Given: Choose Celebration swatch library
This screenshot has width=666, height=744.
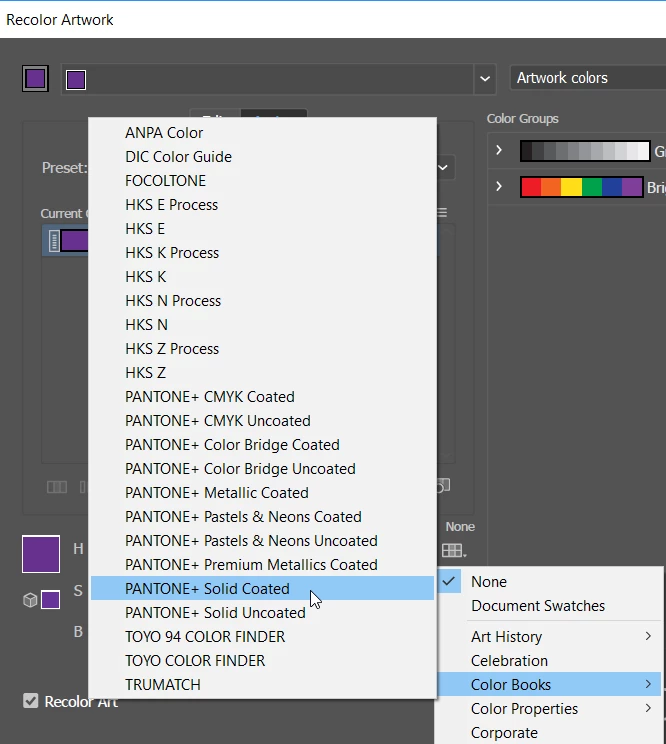Looking at the screenshot, I should (549, 661).
